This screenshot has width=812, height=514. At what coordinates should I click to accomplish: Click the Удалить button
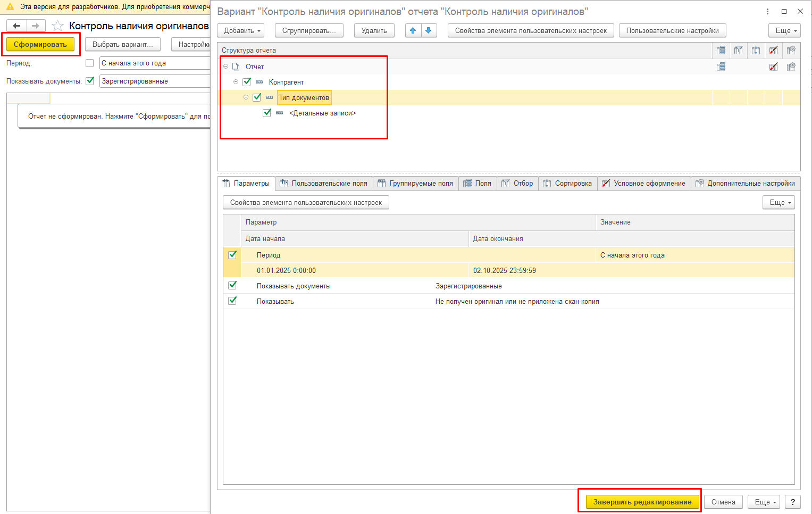click(374, 30)
